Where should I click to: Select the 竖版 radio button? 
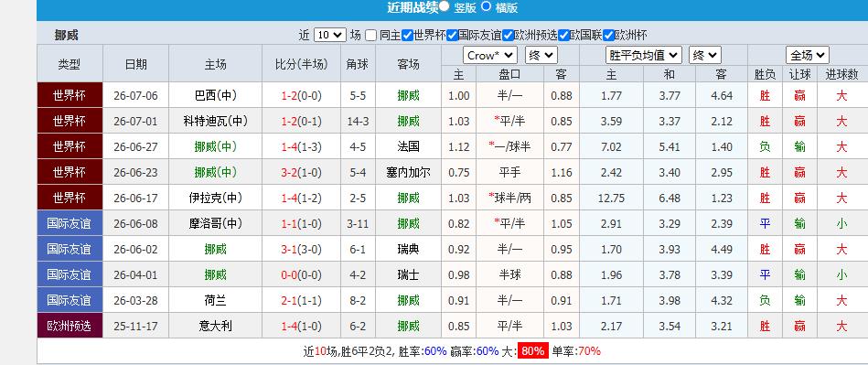coord(444,6)
